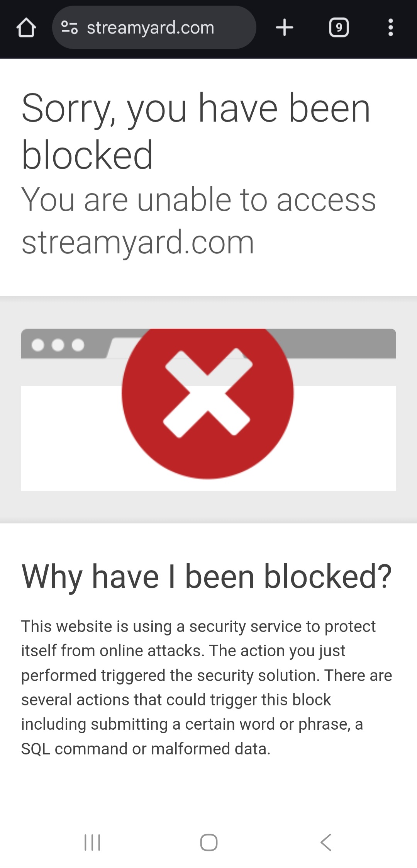The height and width of the screenshot is (868, 417).
Task: Click "You are unable to access" text
Action: (x=198, y=199)
